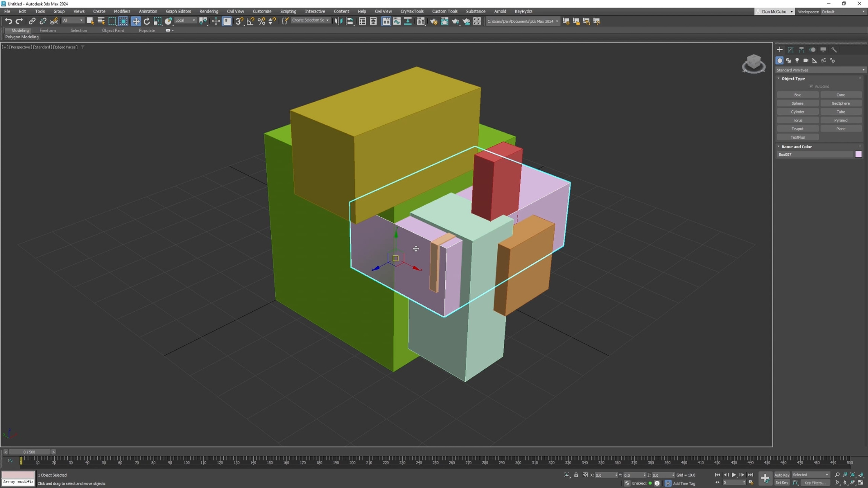Viewport: 868px width, 488px height.
Task: Collapse the Object Type rollout
Action: [793, 79]
